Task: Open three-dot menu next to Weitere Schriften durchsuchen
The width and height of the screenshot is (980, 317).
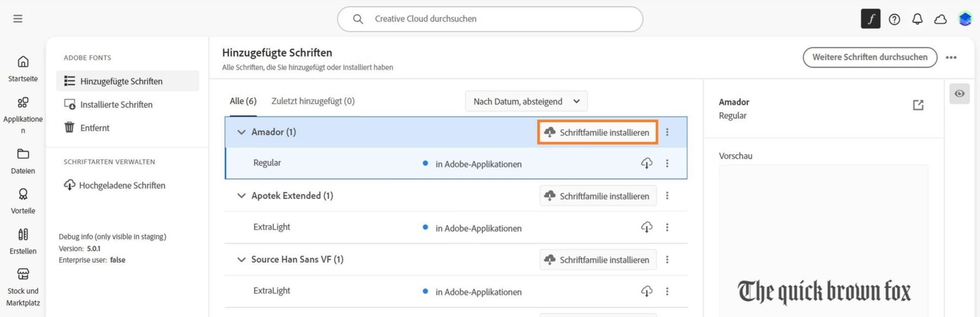Action: tap(951, 58)
